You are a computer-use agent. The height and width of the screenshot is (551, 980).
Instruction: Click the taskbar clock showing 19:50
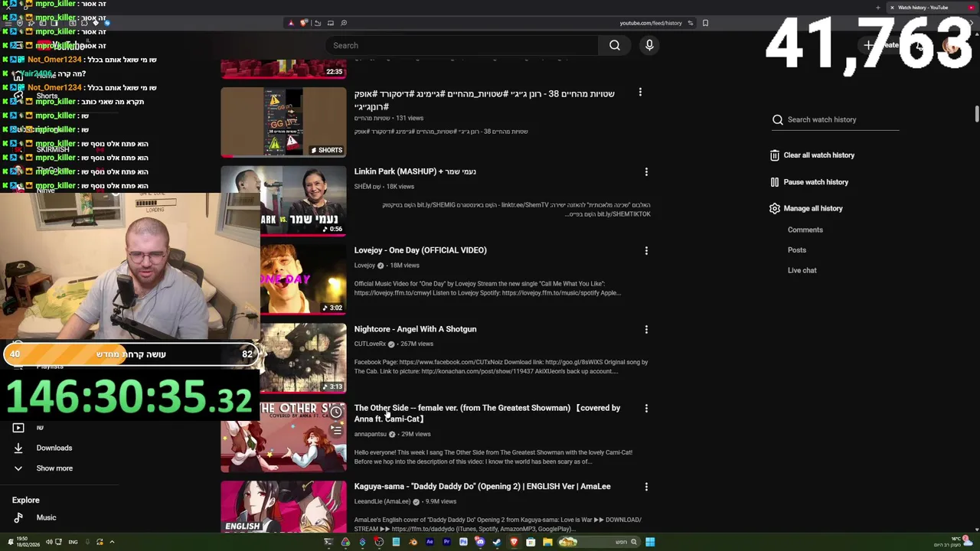pos(28,542)
